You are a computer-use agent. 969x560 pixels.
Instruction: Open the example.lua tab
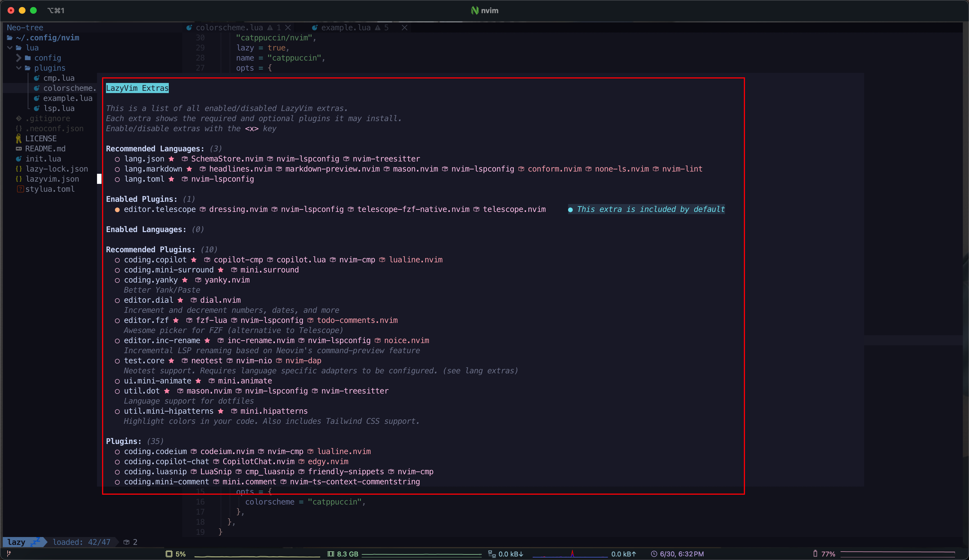[346, 28]
